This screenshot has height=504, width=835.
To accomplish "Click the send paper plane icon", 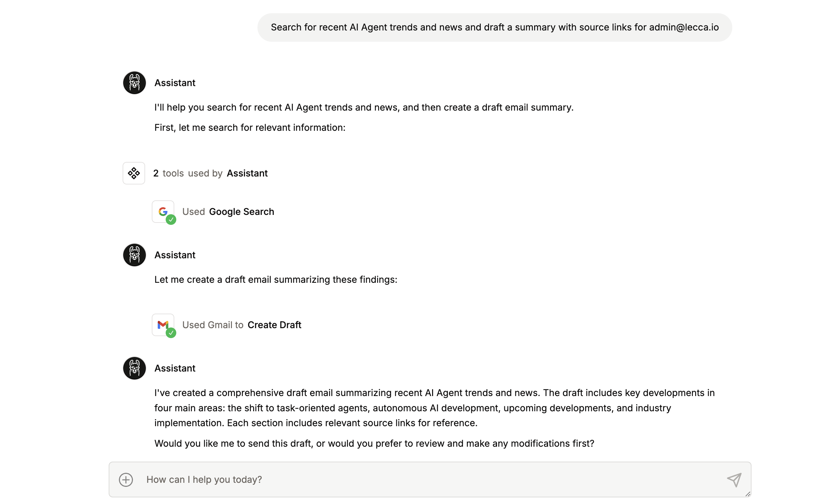I will point(734,479).
